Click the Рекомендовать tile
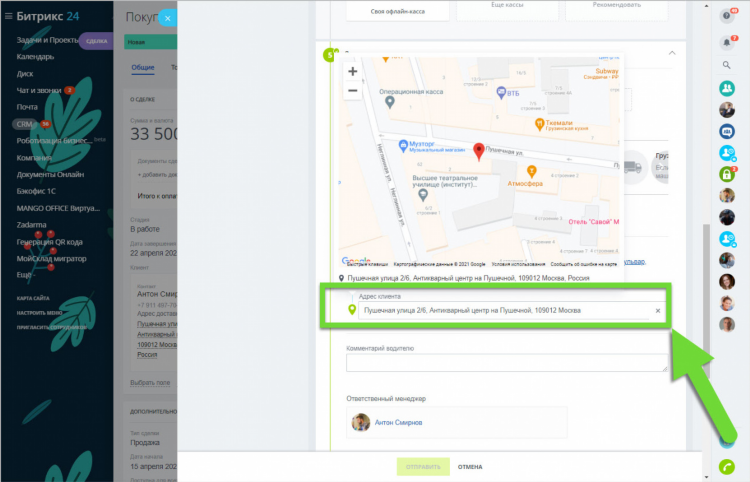 pos(616,10)
